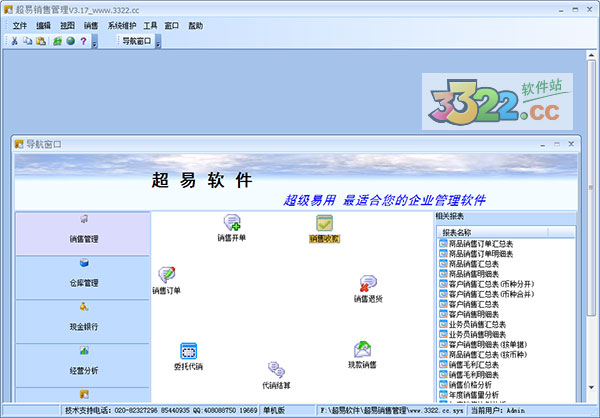The width and height of the screenshot is (600, 418).
Task: Select report 客户销售汇总表
Action: 469,304
